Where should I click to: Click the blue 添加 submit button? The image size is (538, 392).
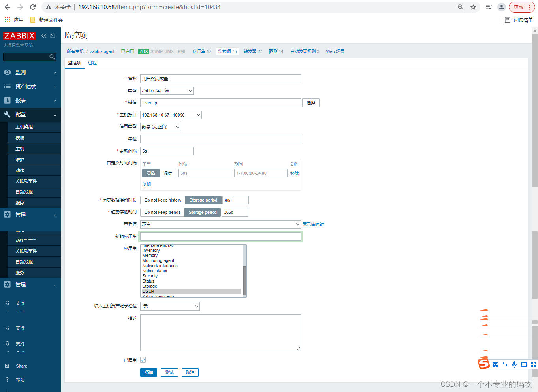(x=149, y=372)
